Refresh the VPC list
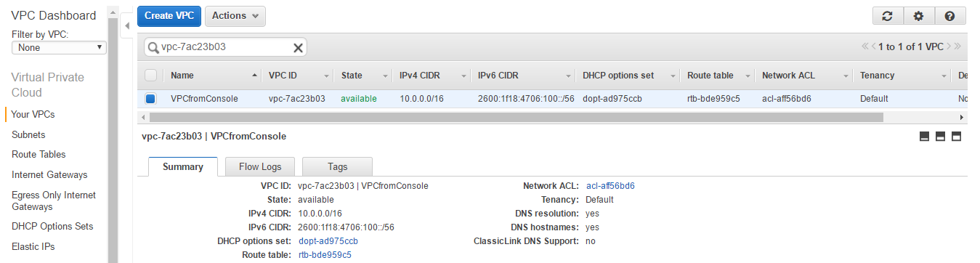The height and width of the screenshot is (263, 980). (x=887, y=16)
